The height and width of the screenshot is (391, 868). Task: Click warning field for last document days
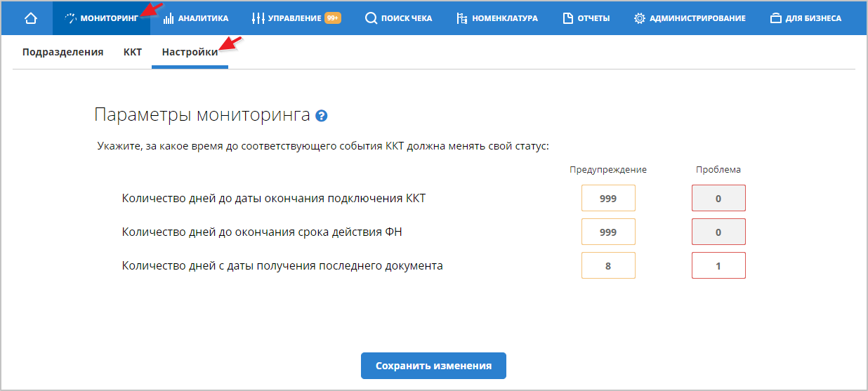click(x=608, y=265)
